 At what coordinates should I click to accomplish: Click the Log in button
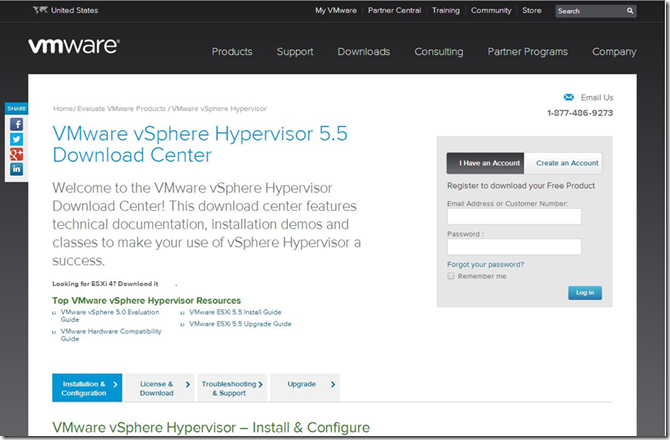tap(585, 293)
